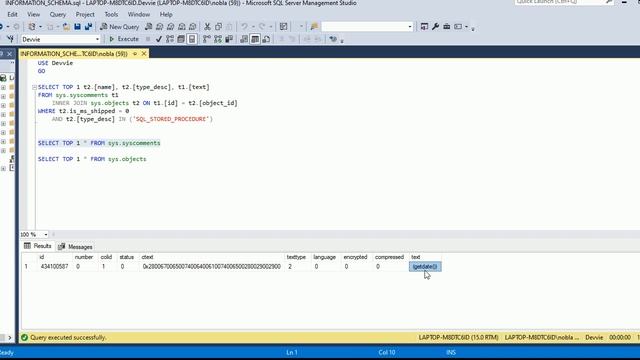Click the row 1 header in results grid

pyautogui.click(x=29, y=267)
